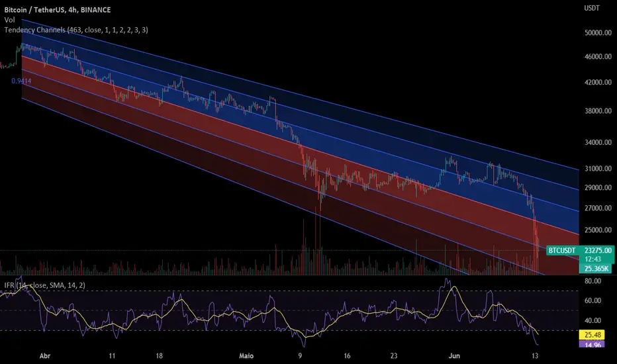The width and height of the screenshot is (617, 364).
Task: Click the 9 date on time axis
Action: pos(300,356)
